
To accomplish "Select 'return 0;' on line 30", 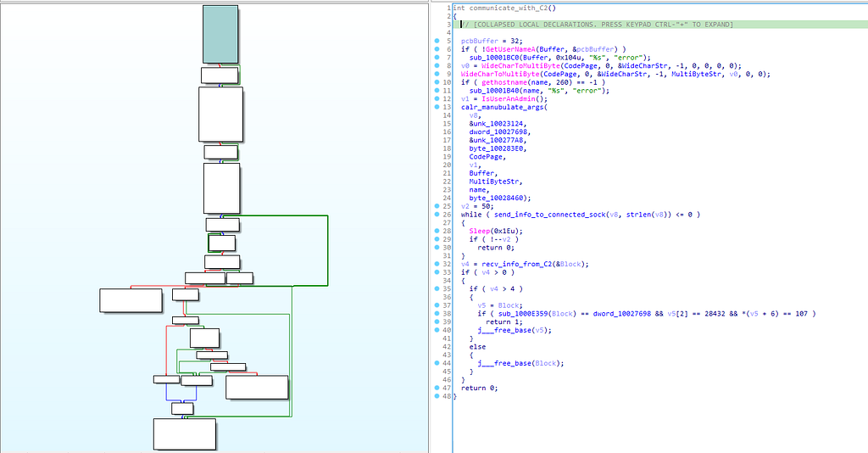I will pos(495,248).
